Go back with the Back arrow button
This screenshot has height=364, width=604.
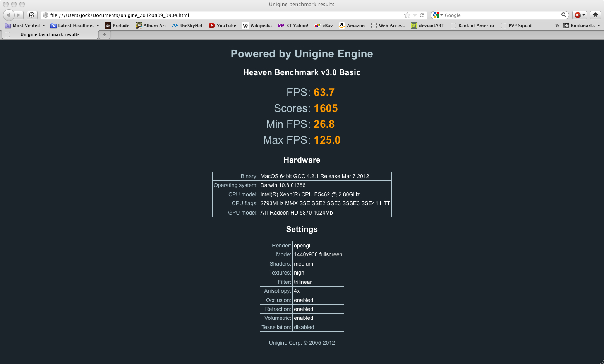click(9, 15)
